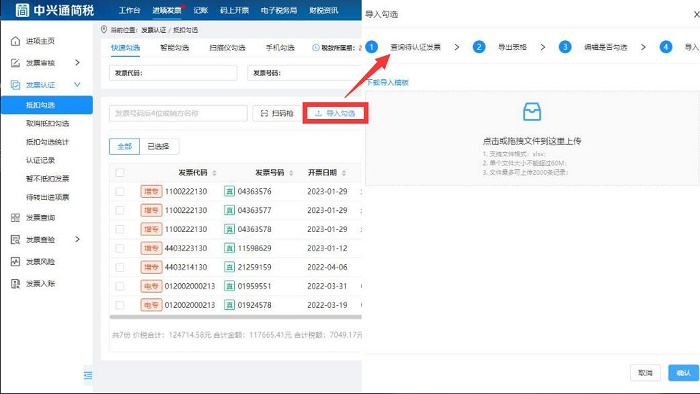700x394 pixels.
Task: Check the row for invoice 04363578
Action: tap(120, 229)
